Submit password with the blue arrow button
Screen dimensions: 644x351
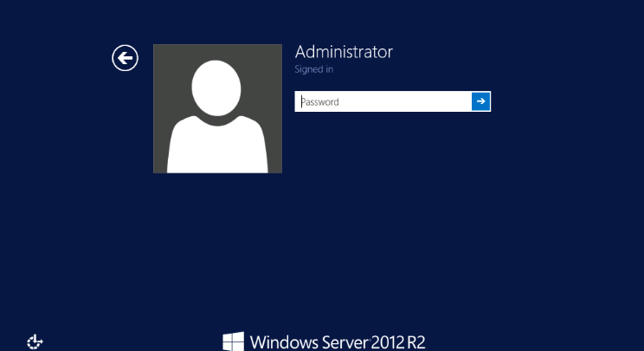coord(480,101)
